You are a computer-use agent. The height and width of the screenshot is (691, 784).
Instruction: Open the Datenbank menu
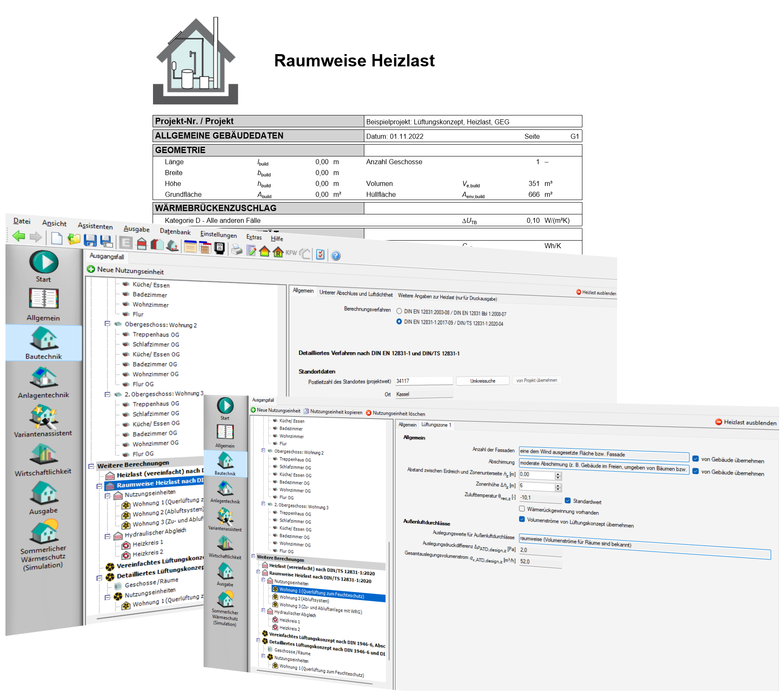click(175, 232)
